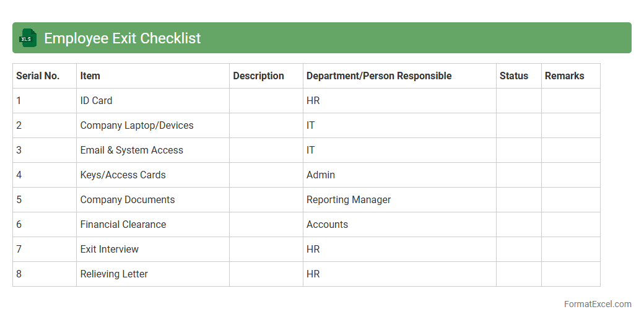Open the FormatExcel.com link
Viewport: 644px width, 322px height.
(x=597, y=304)
